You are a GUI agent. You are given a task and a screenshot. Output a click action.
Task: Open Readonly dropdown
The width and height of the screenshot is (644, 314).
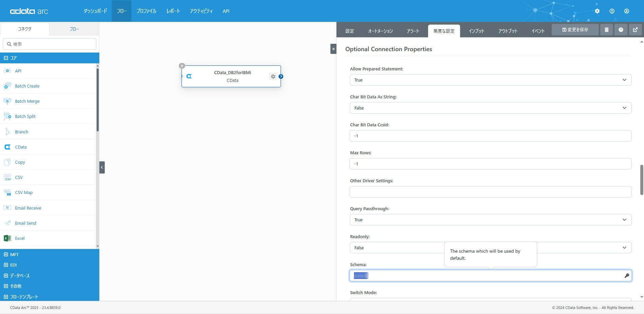[490, 248]
